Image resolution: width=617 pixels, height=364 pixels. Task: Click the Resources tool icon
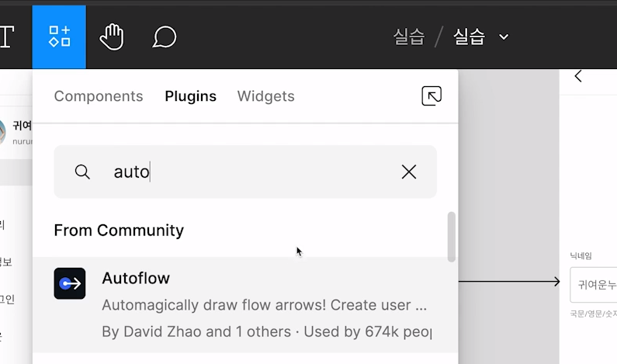pyautogui.click(x=59, y=36)
